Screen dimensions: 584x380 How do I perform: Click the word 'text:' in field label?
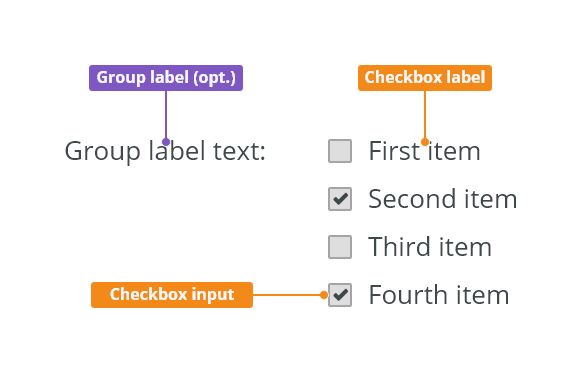239,151
